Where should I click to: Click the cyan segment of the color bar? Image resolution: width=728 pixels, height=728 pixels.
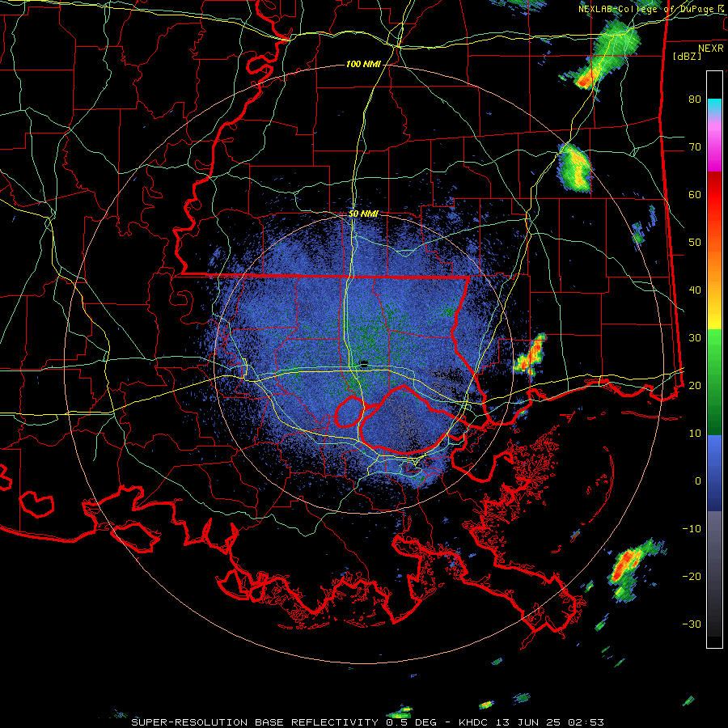pos(714,106)
